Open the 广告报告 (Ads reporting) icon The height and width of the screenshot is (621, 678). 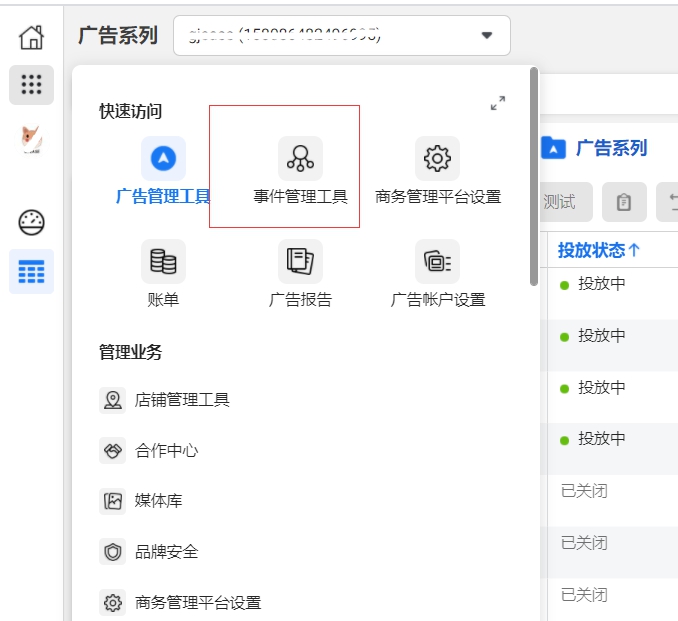(x=300, y=261)
